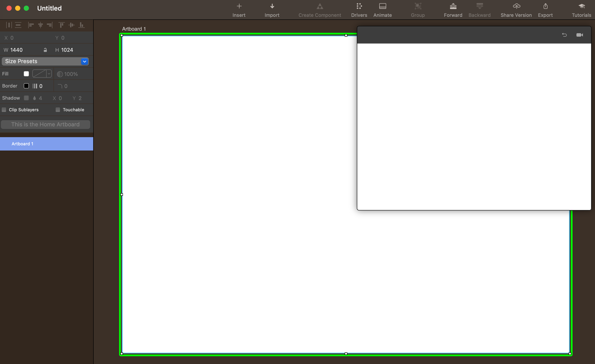Click the shadow Y offset field
This screenshot has height=364, width=595.
[x=80, y=98]
